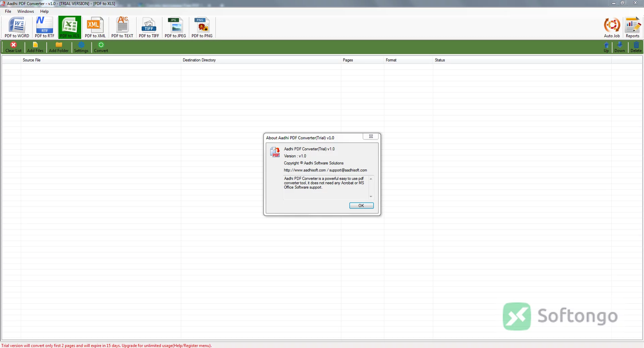The height and width of the screenshot is (348, 644).
Task: Click OK in the About dialog
Action: point(361,206)
